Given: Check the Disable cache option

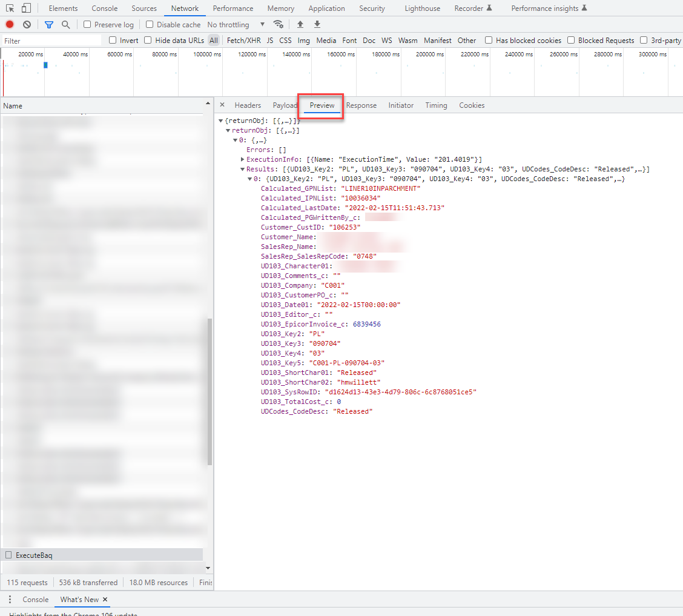Looking at the screenshot, I should [x=150, y=25].
